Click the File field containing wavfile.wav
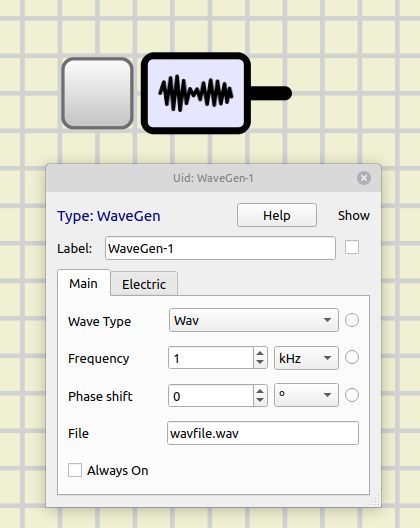The width and height of the screenshot is (420, 528). [x=263, y=433]
